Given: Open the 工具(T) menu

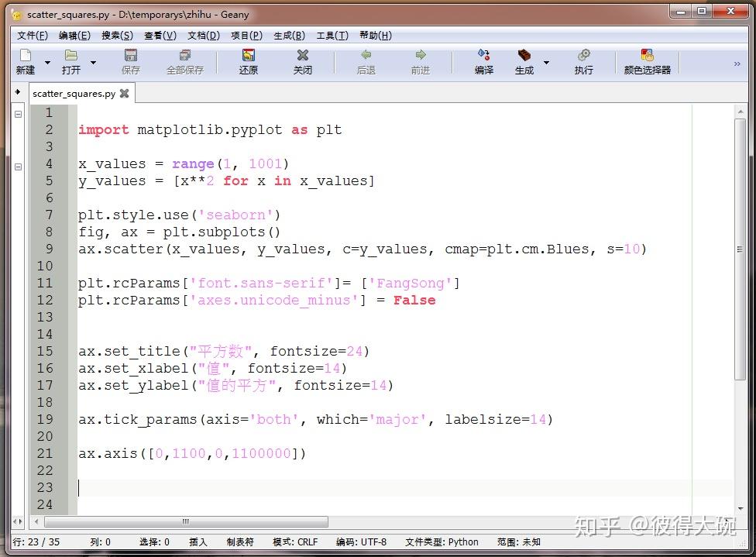Looking at the screenshot, I should [x=332, y=35].
